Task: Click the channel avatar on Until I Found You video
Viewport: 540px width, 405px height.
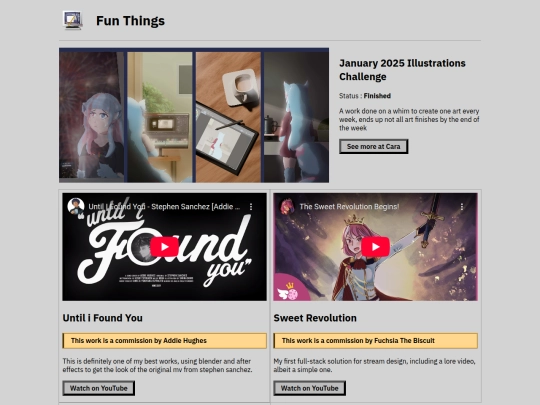Action: (x=75, y=206)
